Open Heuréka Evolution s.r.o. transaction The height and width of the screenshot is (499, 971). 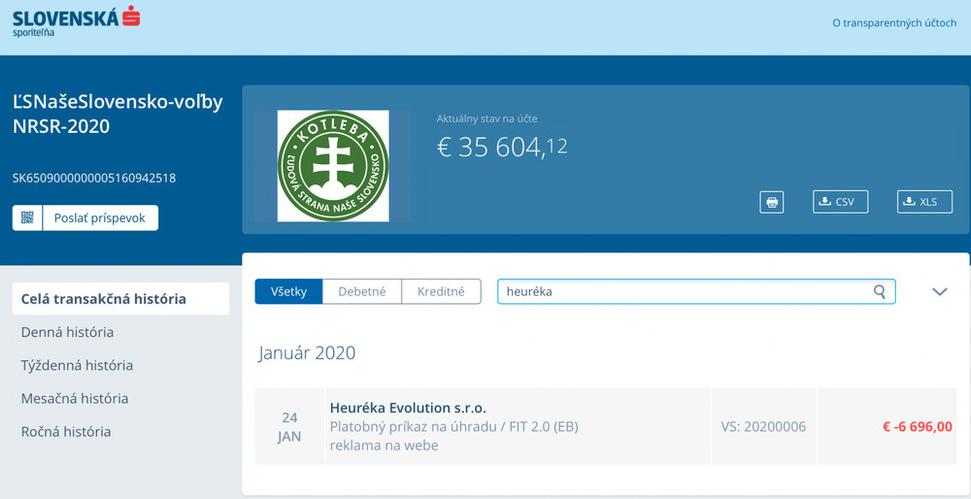[606, 427]
